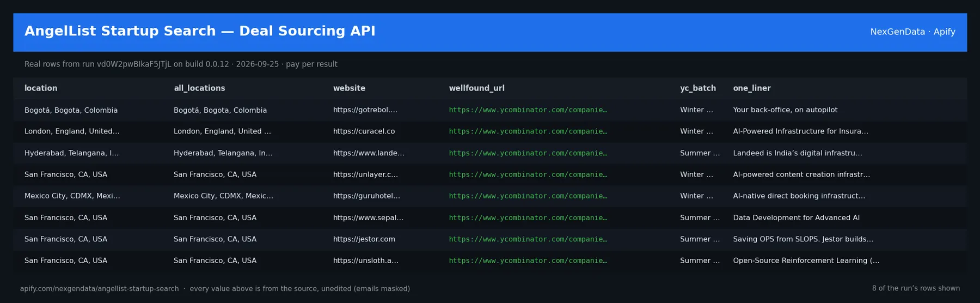Click 'AI-powered content creation infrastr…' one-liner
This screenshot has width=980, height=303.
pos(801,174)
